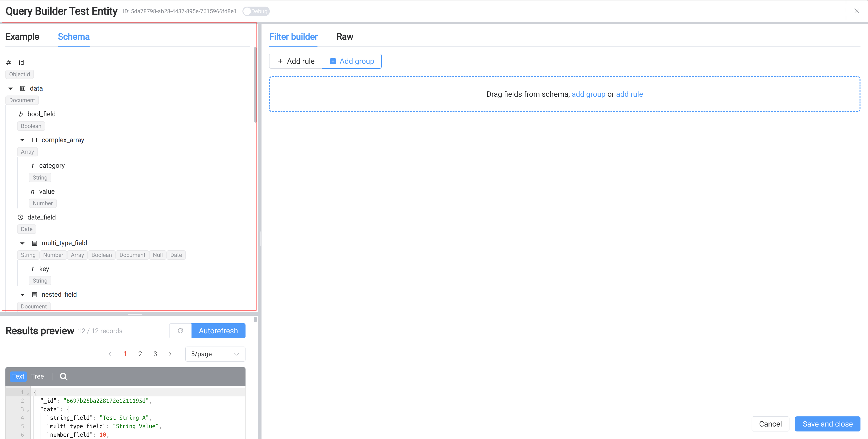
Task: Click the Add group button
Action: pos(351,61)
